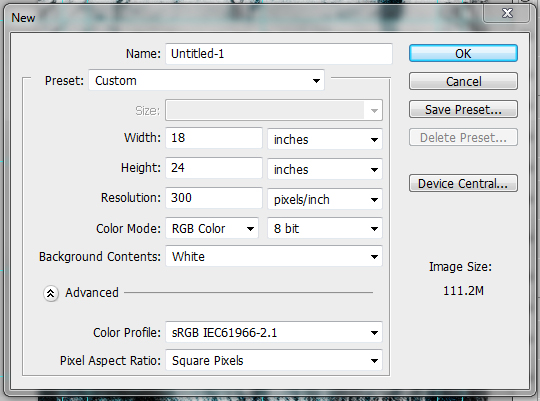Viewport: 540px width, 401px height.
Task: Open the Preset dropdown showing Custom
Action: click(207, 81)
